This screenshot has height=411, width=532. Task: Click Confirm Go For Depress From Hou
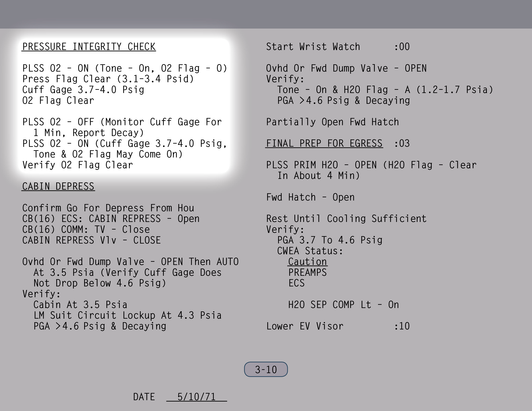click(x=108, y=208)
